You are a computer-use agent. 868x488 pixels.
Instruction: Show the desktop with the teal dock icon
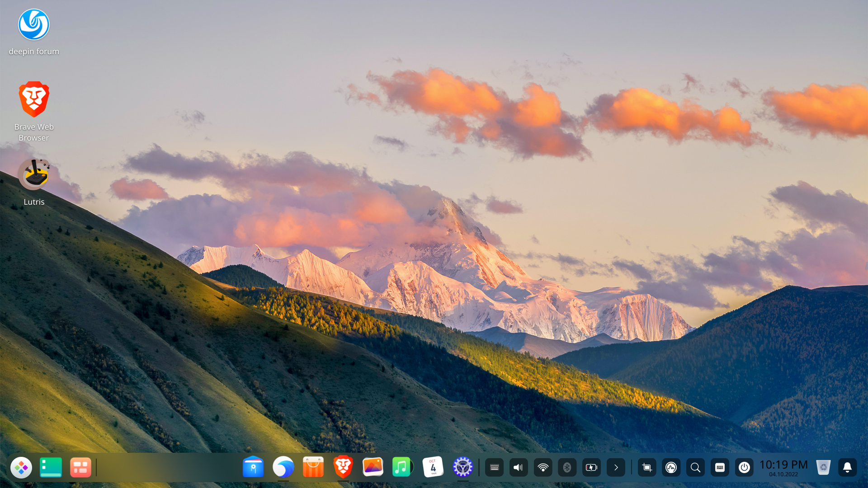(x=51, y=468)
